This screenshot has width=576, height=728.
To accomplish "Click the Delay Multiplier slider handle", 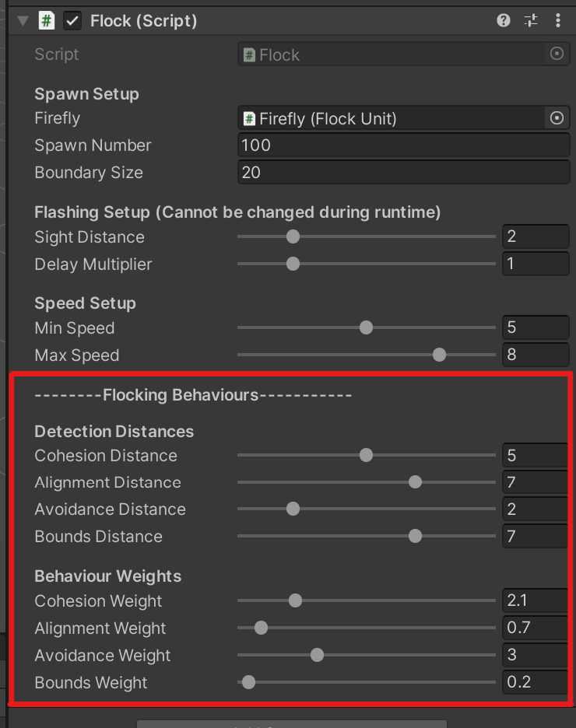I will pyautogui.click(x=293, y=264).
